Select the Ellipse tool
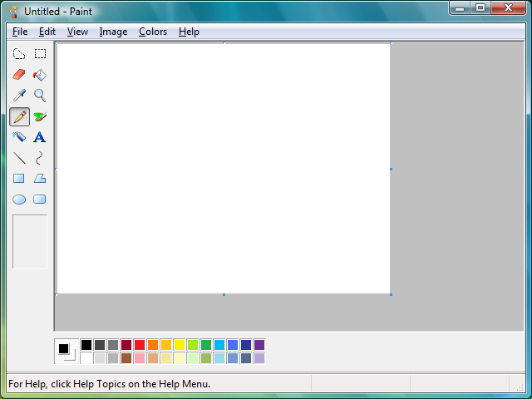 point(19,199)
